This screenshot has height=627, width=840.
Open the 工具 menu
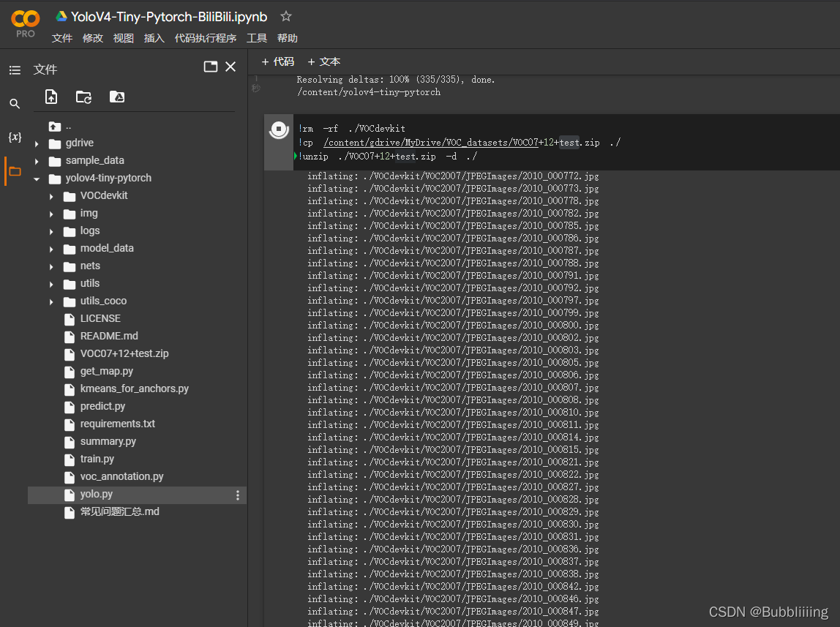point(257,38)
